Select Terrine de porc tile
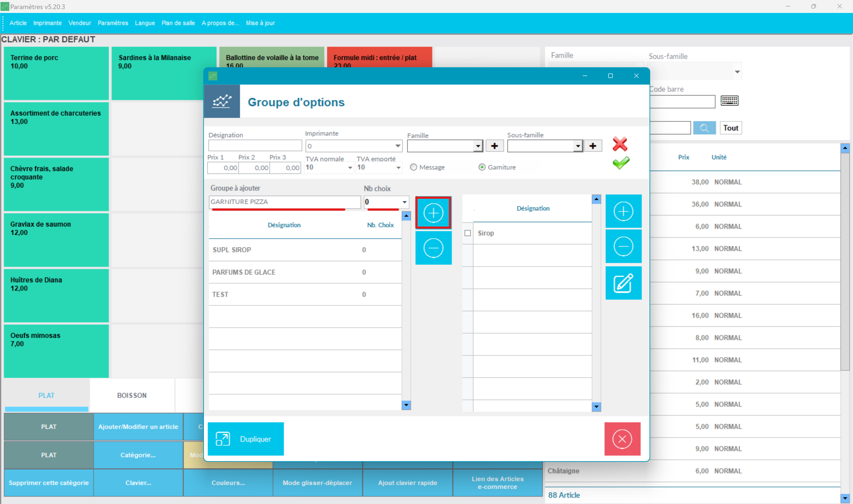The height and width of the screenshot is (504, 853). 56,73
